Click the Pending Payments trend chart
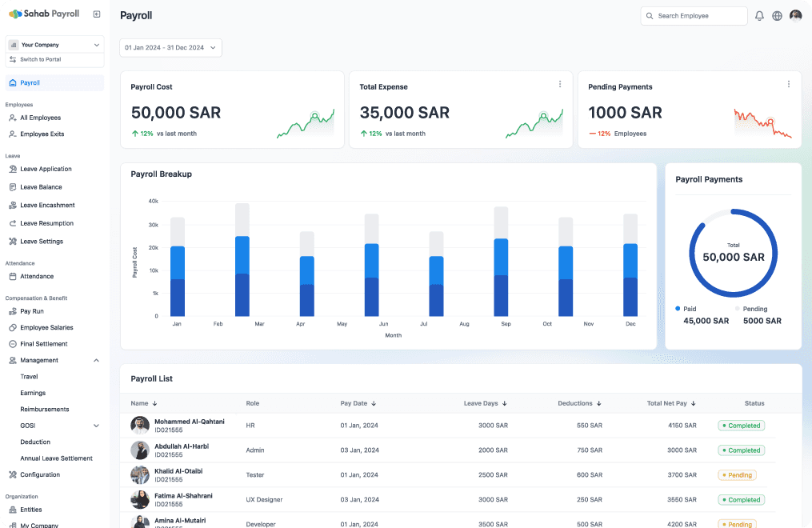This screenshot has height=528, width=812. pyautogui.click(x=763, y=123)
